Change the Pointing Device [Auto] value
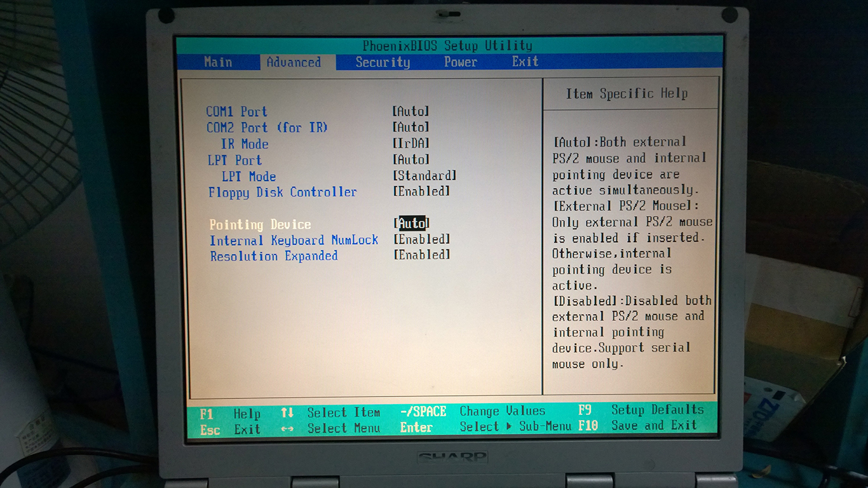 412,223
